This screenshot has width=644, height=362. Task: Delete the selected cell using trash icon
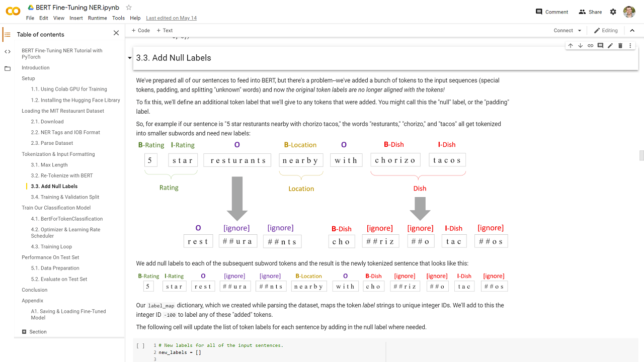click(620, 46)
